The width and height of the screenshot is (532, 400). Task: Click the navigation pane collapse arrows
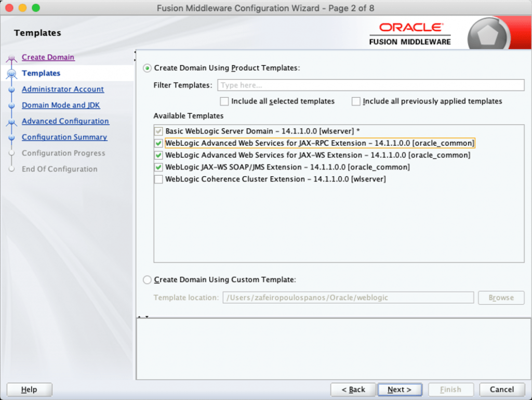(x=135, y=56)
